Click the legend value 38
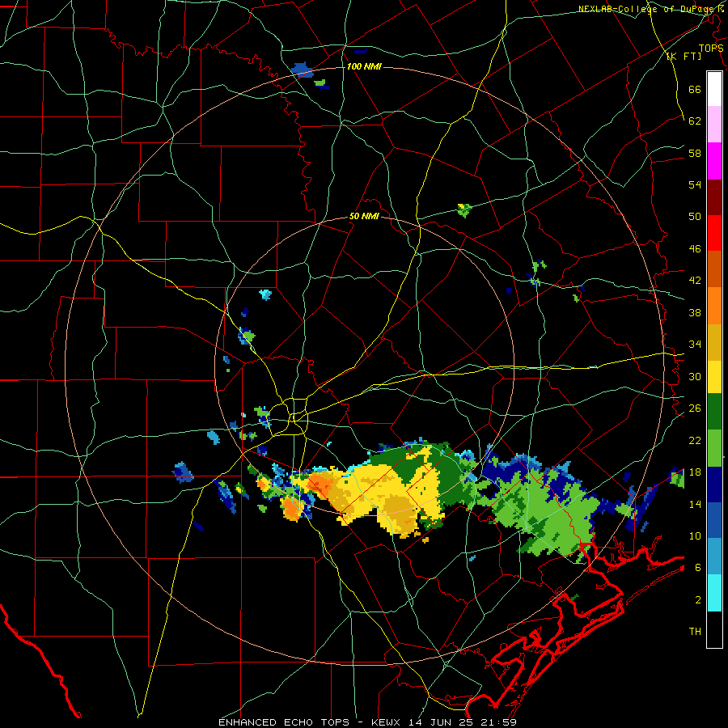728x728 pixels. 695,312
